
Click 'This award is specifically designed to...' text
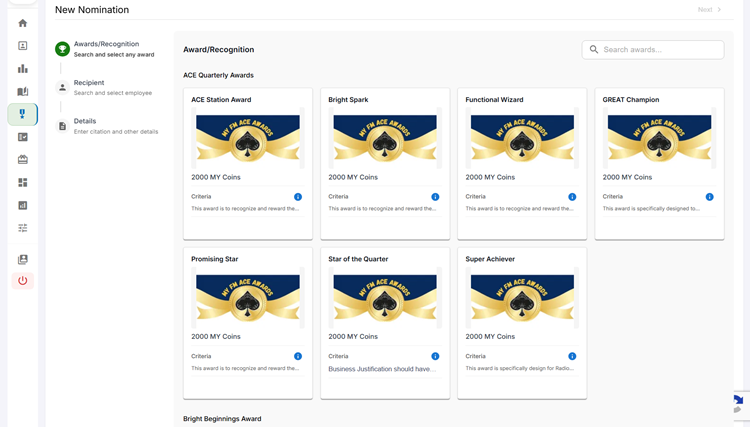[x=651, y=208]
